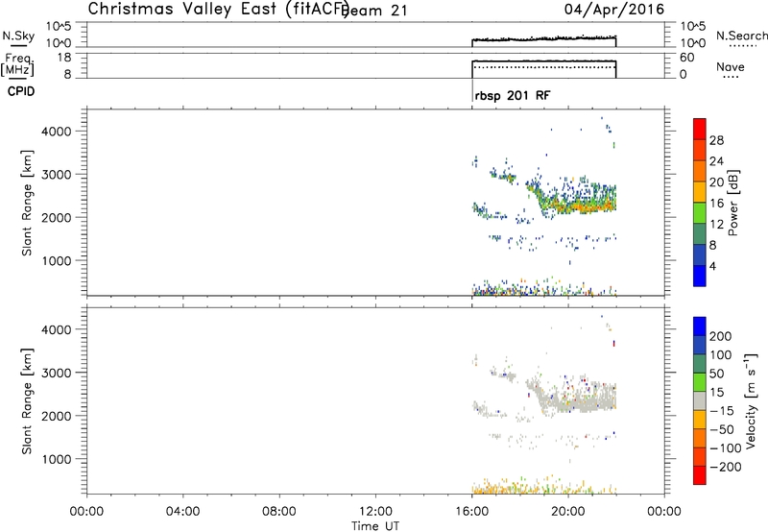Image resolution: width=768 pixels, height=532 pixels.
Task: Click the 'CPID' row label
Action: (x=21, y=91)
